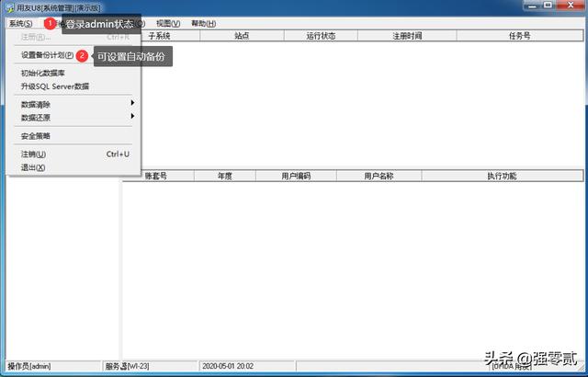Choose 设置备份计划(P) menu entry

[x=47, y=55]
